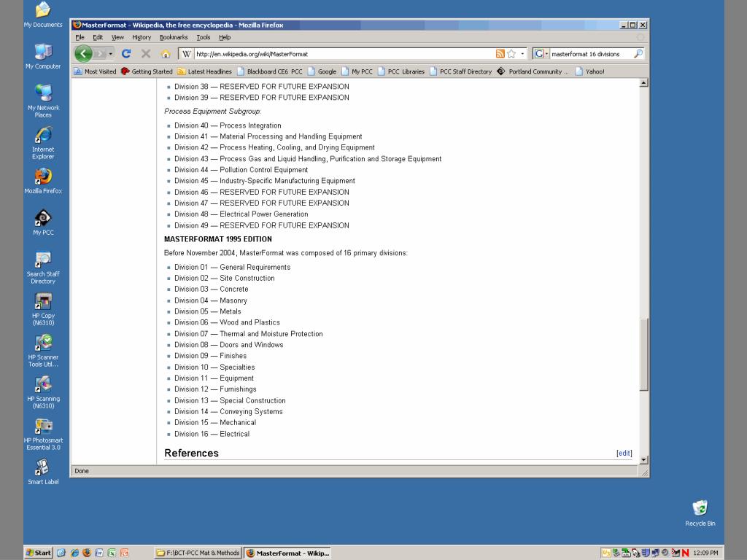Open the My Network Places desktop icon
Image resolution: width=747 pixels, height=560 pixels.
(x=43, y=101)
